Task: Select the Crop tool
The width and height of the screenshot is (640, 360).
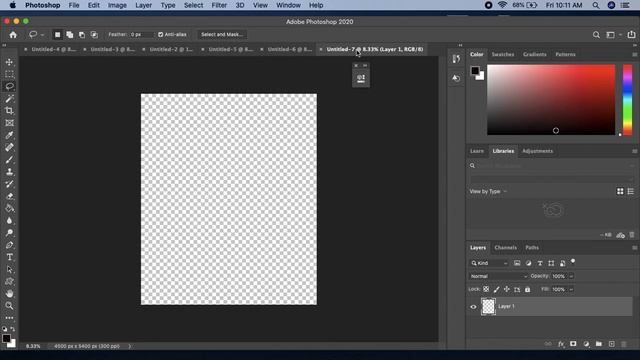Action: [x=9, y=111]
